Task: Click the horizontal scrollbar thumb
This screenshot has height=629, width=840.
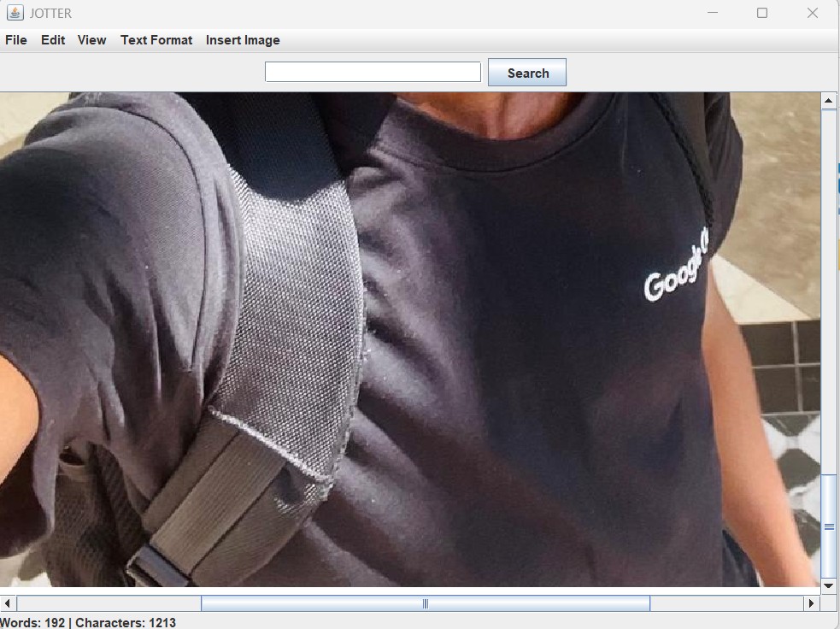Action: pyautogui.click(x=425, y=603)
